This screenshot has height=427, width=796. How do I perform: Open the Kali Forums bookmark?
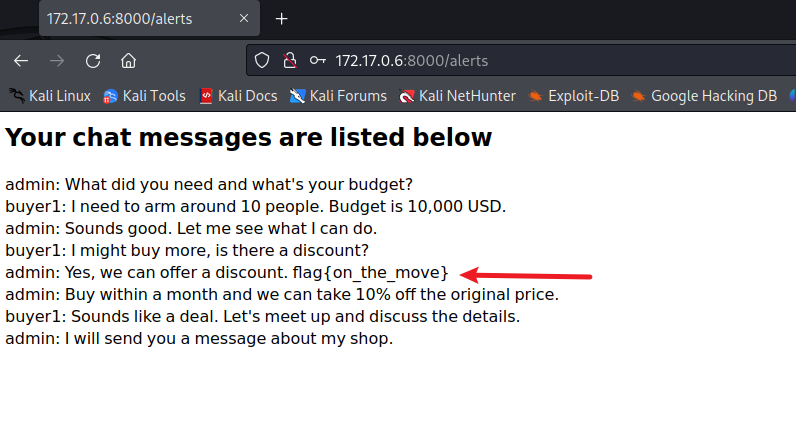tap(338, 96)
